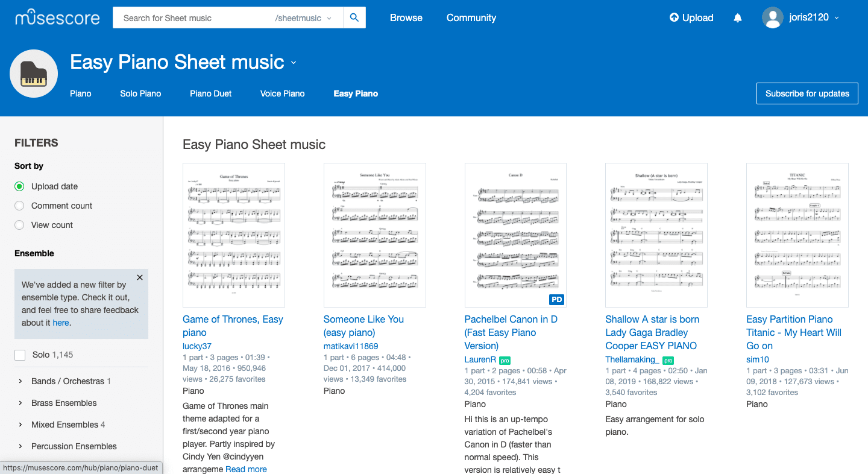Click the Search for Sheet music field
This screenshot has height=474, width=868.
193,18
